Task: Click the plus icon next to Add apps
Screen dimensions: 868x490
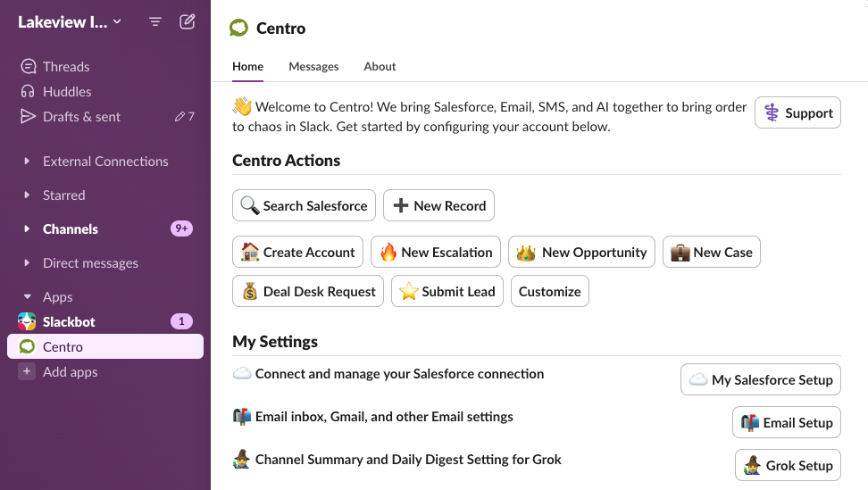Action: [27, 371]
